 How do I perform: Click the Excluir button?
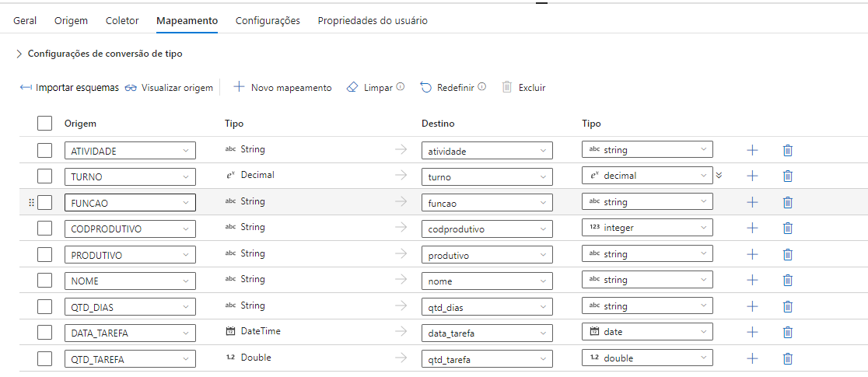pyautogui.click(x=523, y=88)
